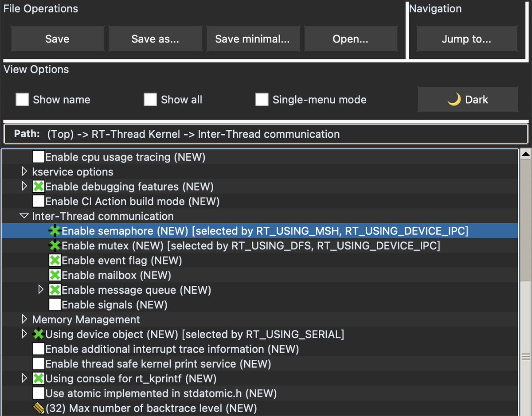
Task: Uncheck Enable event flag option
Action: pyautogui.click(x=55, y=260)
